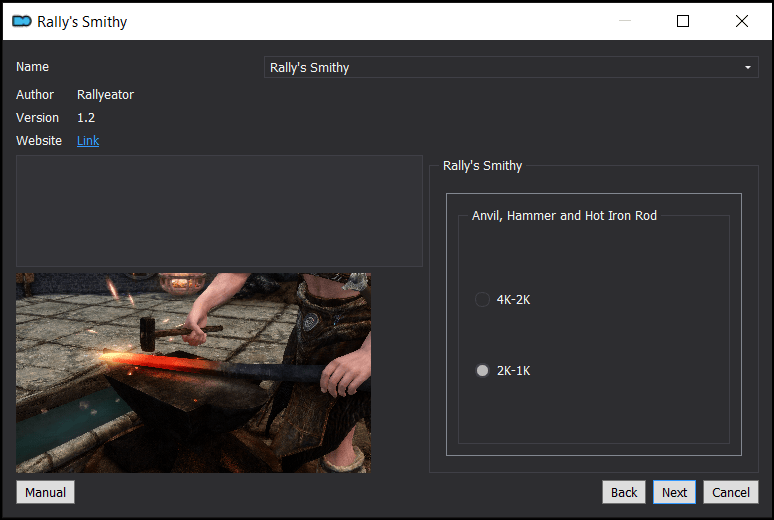Image resolution: width=774 pixels, height=520 pixels.
Task: Select the 2K-1K radio option
Action: click(x=482, y=370)
